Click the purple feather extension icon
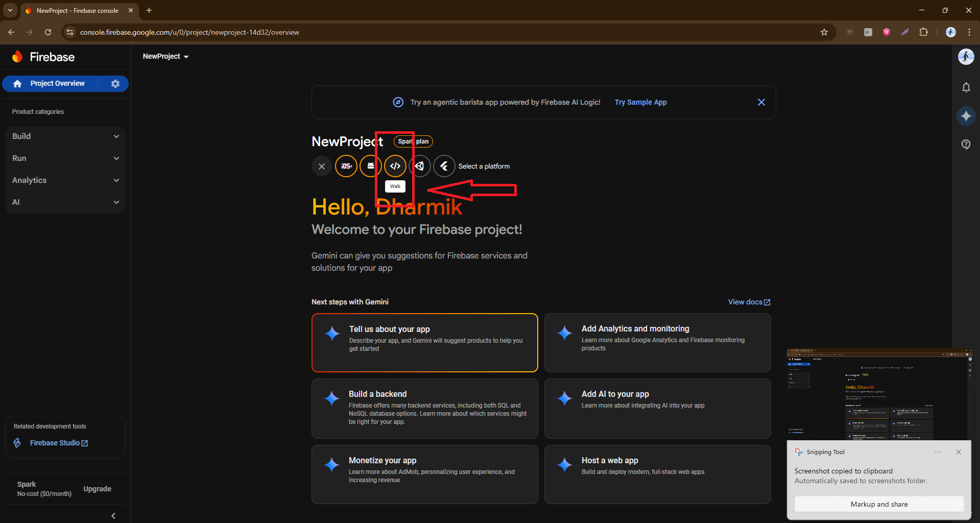This screenshot has height=523, width=980. click(905, 32)
